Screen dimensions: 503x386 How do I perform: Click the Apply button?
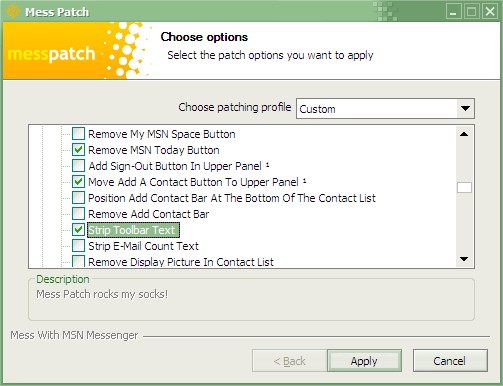pyautogui.click(x=364, y=361)
